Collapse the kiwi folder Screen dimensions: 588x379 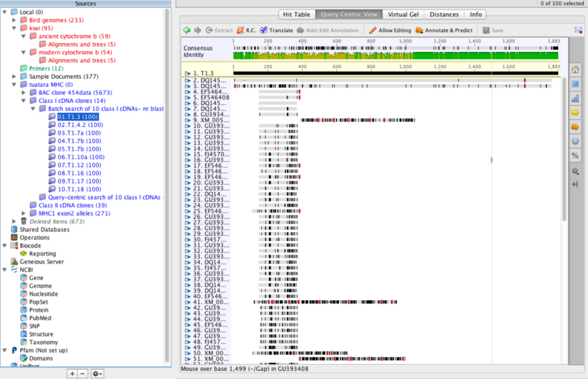[14, 28]
